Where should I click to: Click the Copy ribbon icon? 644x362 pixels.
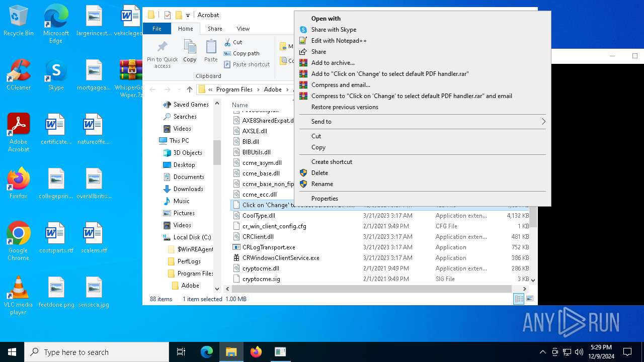point(190,51)
